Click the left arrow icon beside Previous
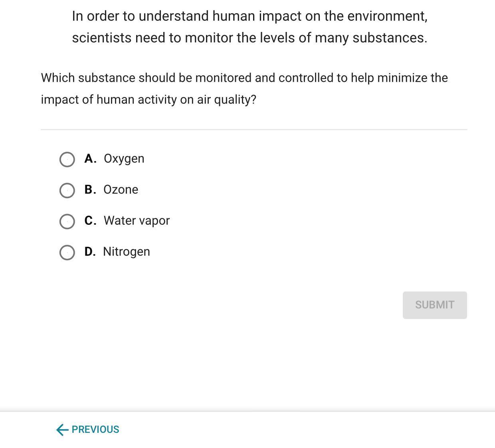495x448 pixels. tap(62, 430)
